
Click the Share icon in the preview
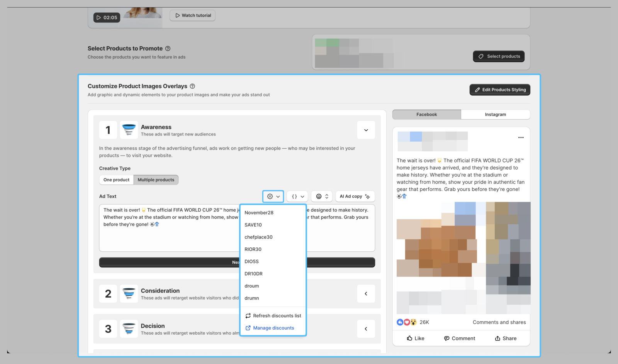497,339
